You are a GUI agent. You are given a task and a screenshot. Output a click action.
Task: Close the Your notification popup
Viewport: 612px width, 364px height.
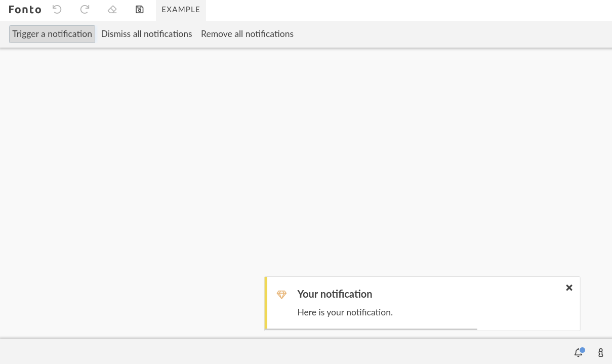click(x=569, y=288)
